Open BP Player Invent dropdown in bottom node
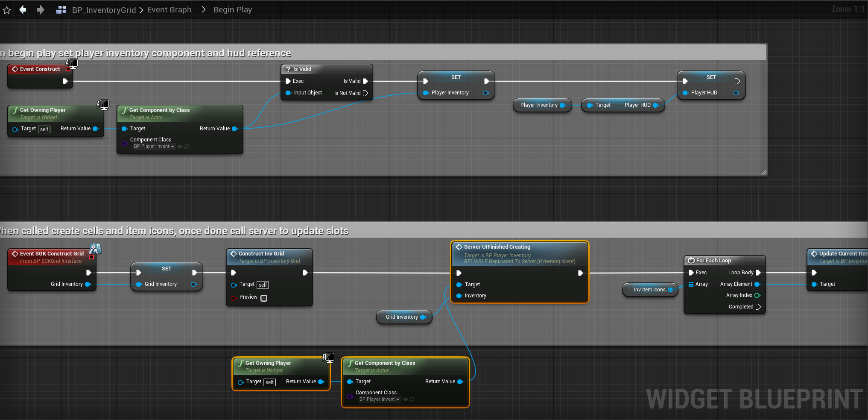 (380, 399)
